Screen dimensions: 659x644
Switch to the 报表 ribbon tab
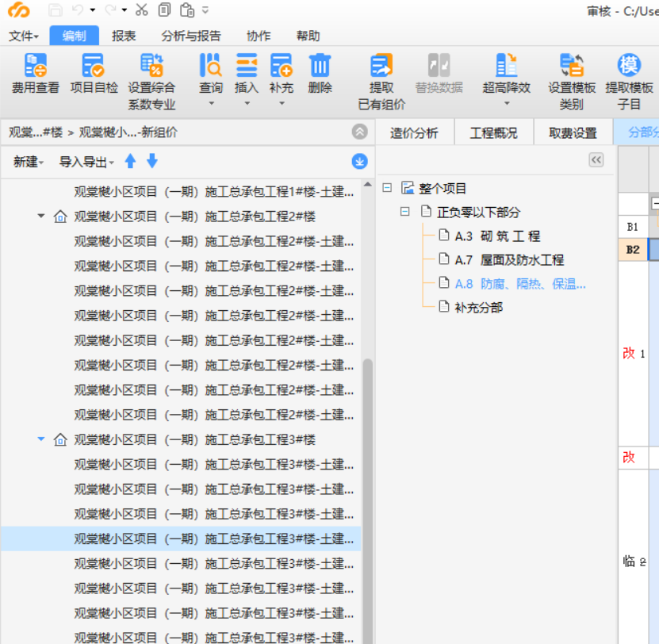(x=124, y=36)
